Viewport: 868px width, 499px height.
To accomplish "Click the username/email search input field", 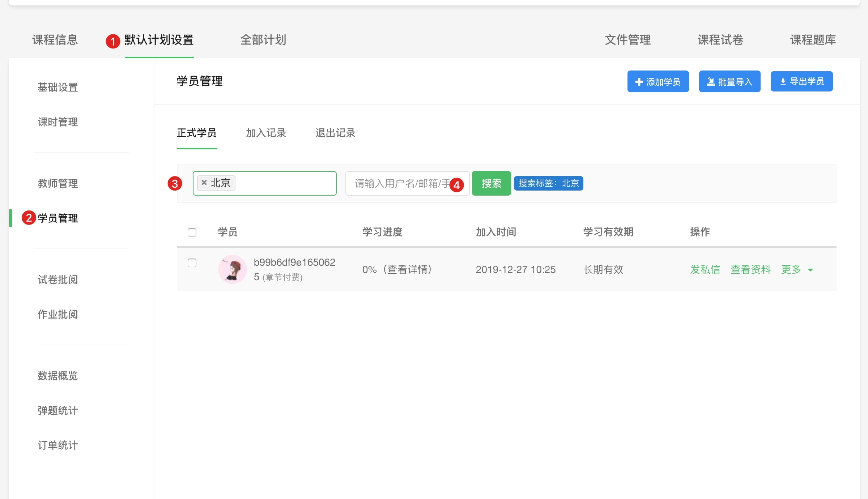I will coord(398,183).
